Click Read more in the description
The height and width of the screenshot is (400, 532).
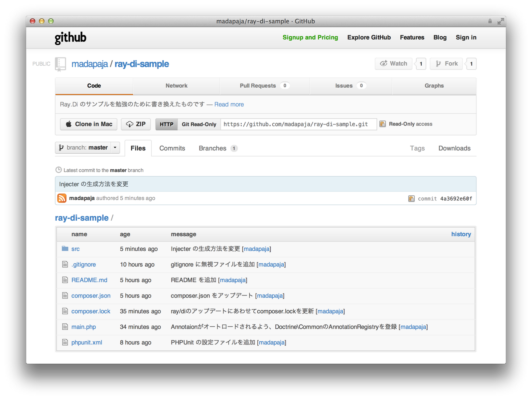tap(229, 104)
